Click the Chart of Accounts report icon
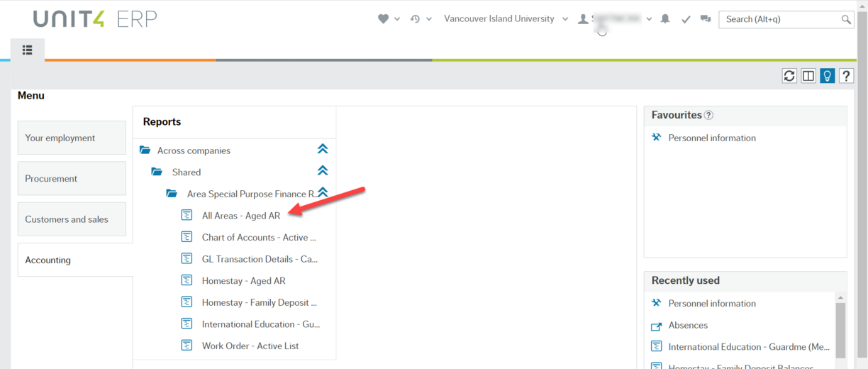Viewport: 868px width, 369px height. (187, 237)
